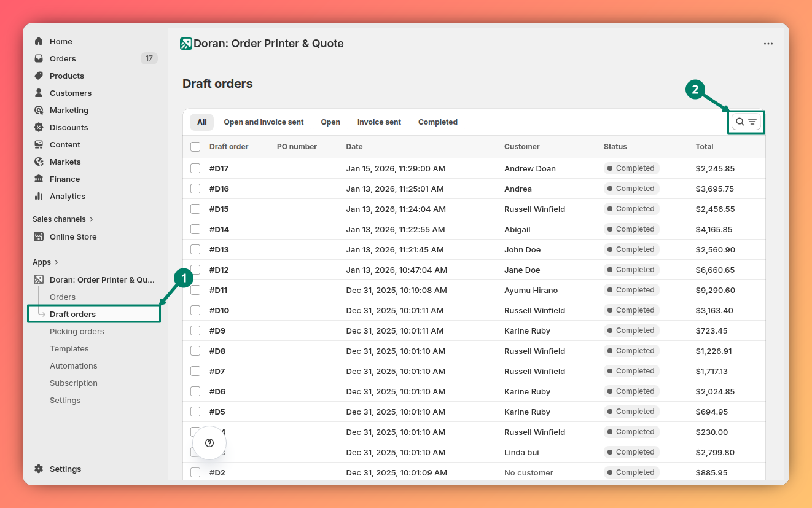Open draft order #D17

point(219,168)
